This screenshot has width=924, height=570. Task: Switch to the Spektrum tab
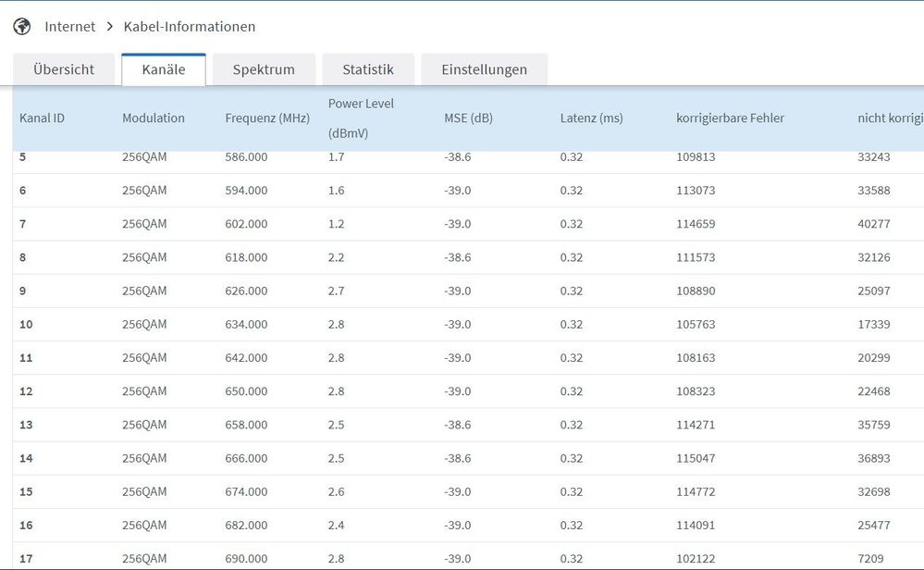click(264, 69)
